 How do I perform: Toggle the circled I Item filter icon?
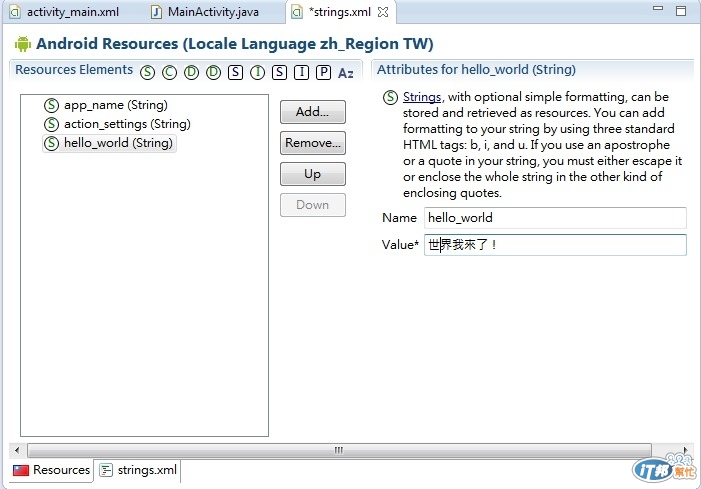pyautogui.click(x=258, y=72)
